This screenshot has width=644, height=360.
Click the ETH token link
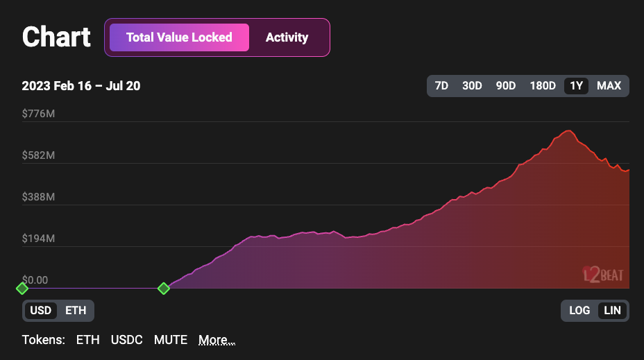click(x=87, y=340)
